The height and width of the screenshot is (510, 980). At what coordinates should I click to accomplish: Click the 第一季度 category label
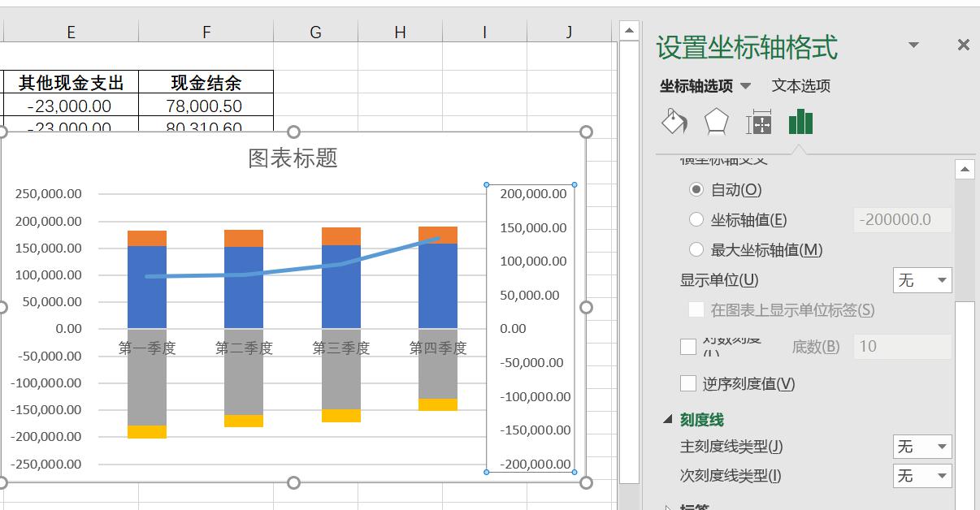pos(147,348)
